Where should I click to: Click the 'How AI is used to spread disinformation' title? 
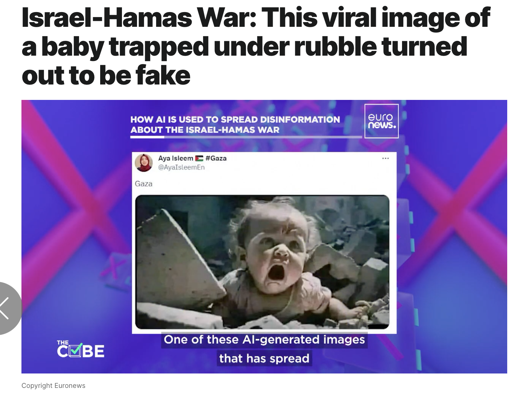pyautogui.click(x=235, y=119)
